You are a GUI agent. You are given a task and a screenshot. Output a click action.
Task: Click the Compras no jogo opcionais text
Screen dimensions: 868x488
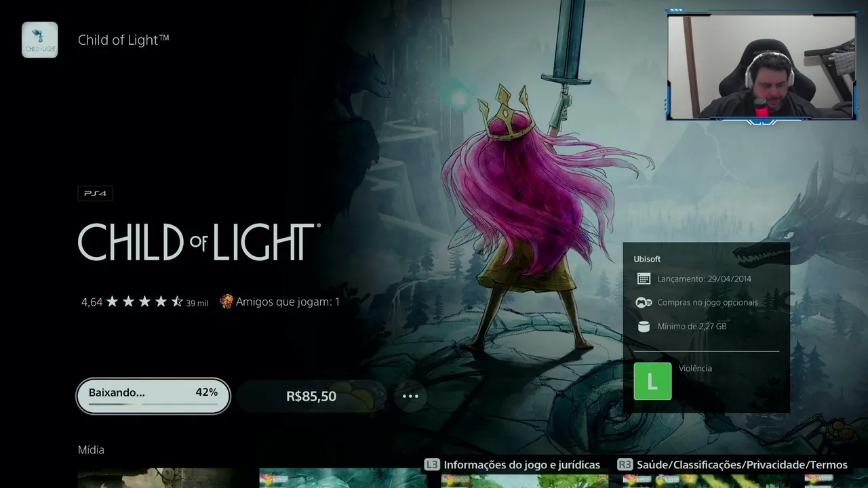click(x=708, y=302)
